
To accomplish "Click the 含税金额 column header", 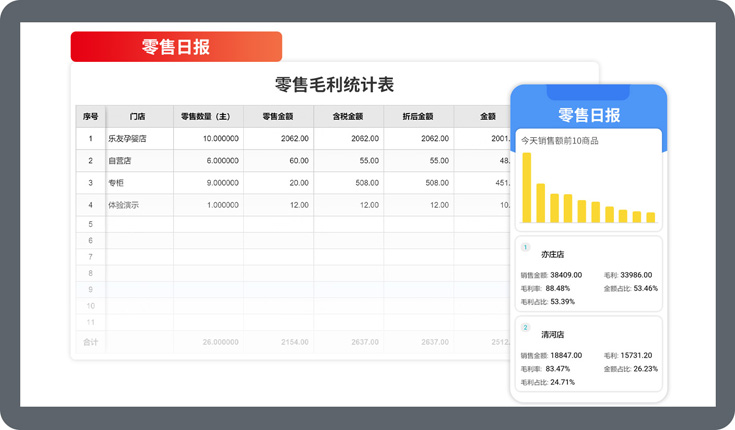I will 348,116.
